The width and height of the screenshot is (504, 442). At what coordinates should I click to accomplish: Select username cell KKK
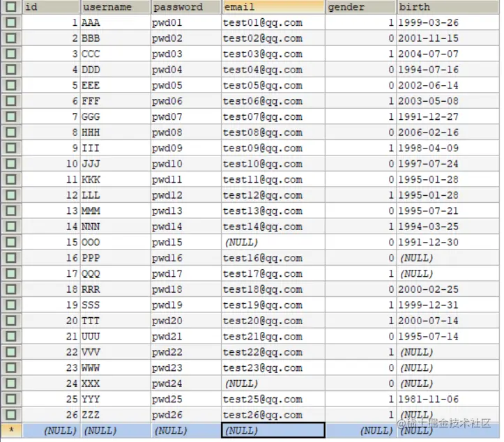tap(116, 179)
